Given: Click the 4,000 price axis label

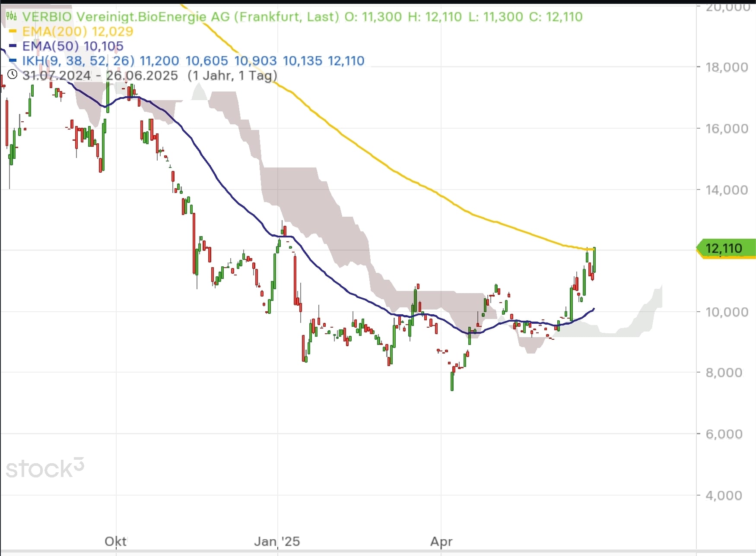Looking at the screenshot, I should click(724, 495).
